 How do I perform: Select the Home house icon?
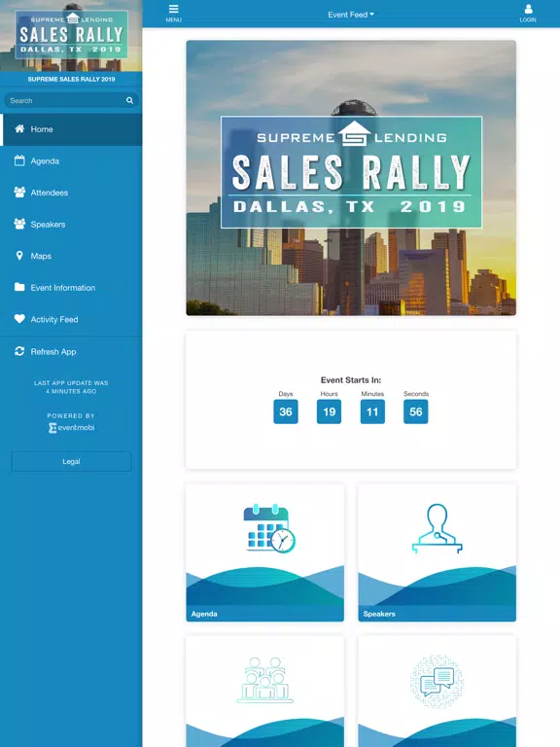pos(19,128)
